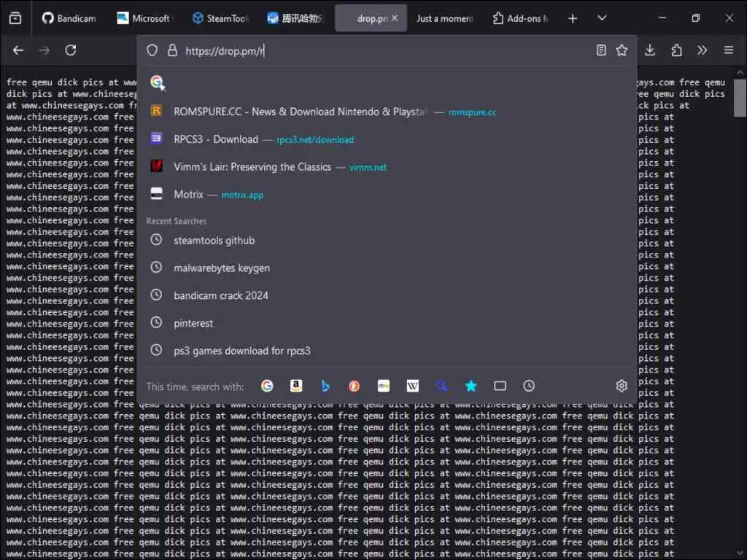The width and height of the screenshot is (747, 560).
Task: Bookmark this page with star icon
Action: coord(622,50)
